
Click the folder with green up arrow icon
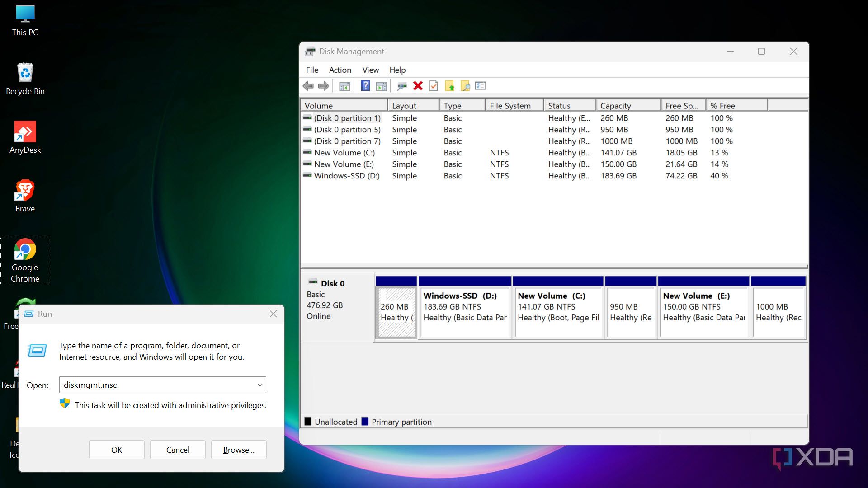pos(449,86)
